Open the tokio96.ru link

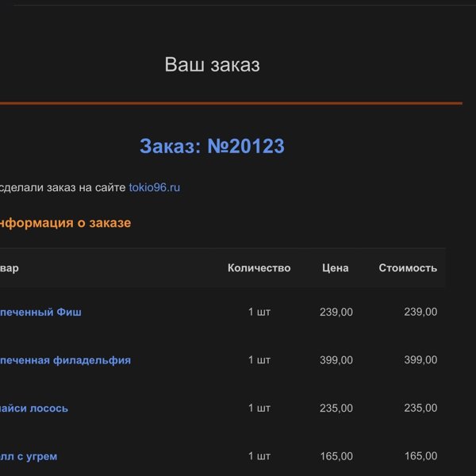tap(154, 187)
